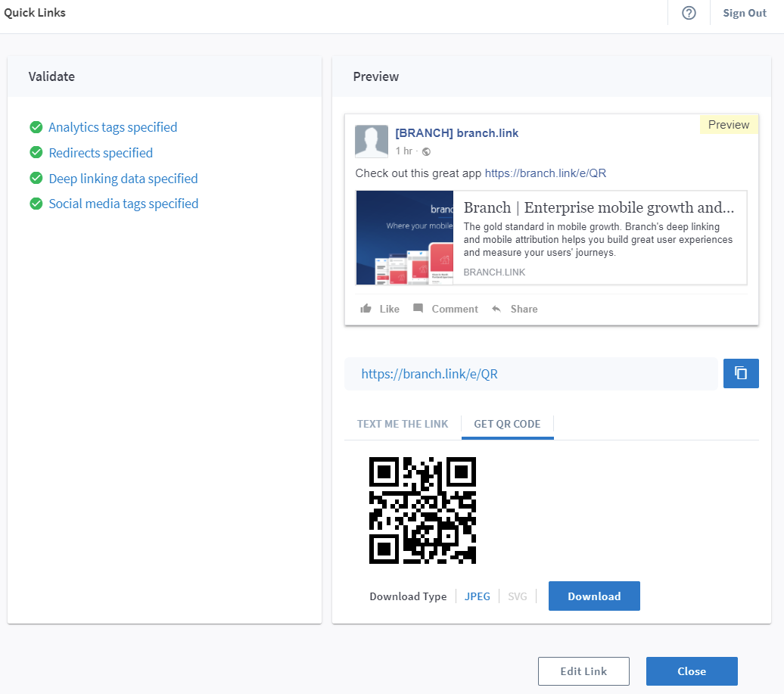
Task: Click the Edit Link button
Action: pyautogui.click(x=583, y=671)
